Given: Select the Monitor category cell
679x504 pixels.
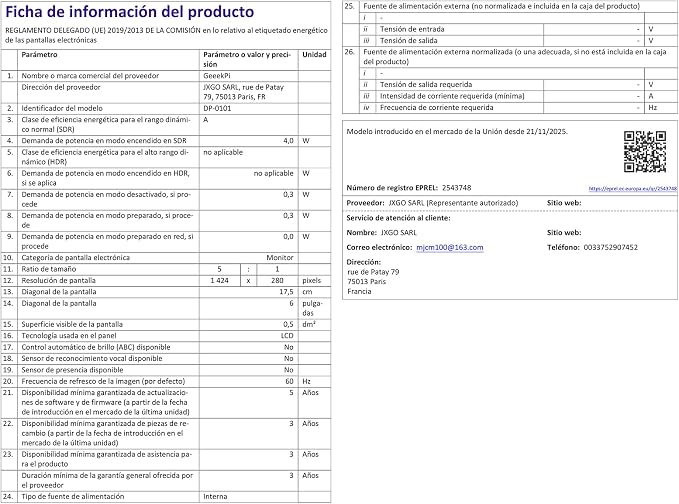Looking at the screenshot, I should coord(249,258).
